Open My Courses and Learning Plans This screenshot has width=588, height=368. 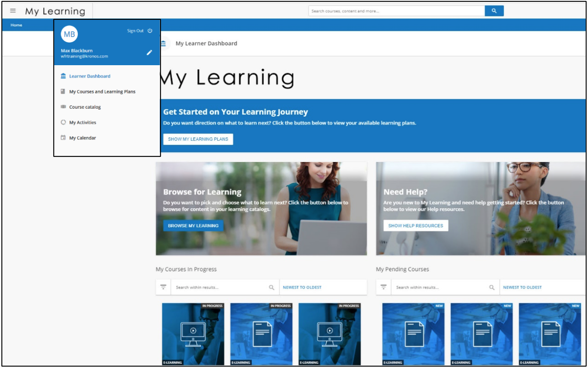point(102,92)
